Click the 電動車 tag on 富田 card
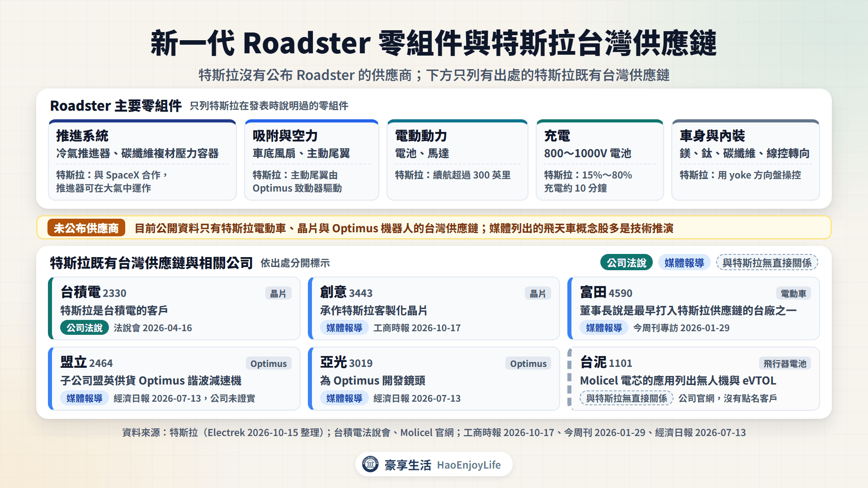This screenshot has width=868, height=488. (793, 293)
